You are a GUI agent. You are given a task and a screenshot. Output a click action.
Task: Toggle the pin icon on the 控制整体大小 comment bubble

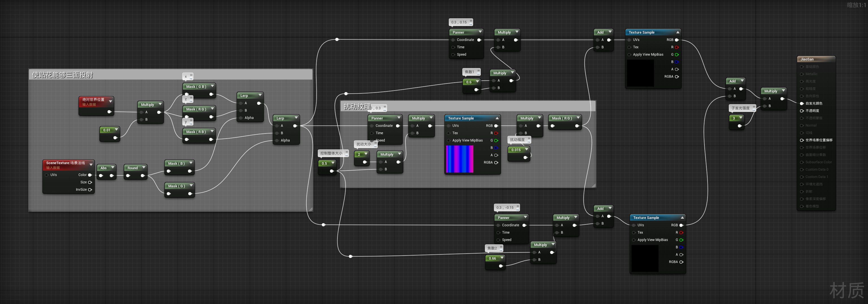pos(346,153)
